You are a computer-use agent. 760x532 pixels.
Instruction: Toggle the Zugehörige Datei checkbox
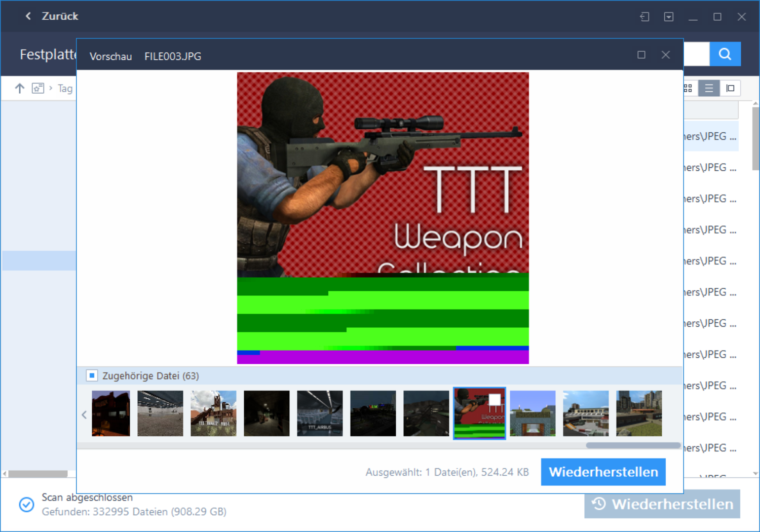tap(92, 375)
